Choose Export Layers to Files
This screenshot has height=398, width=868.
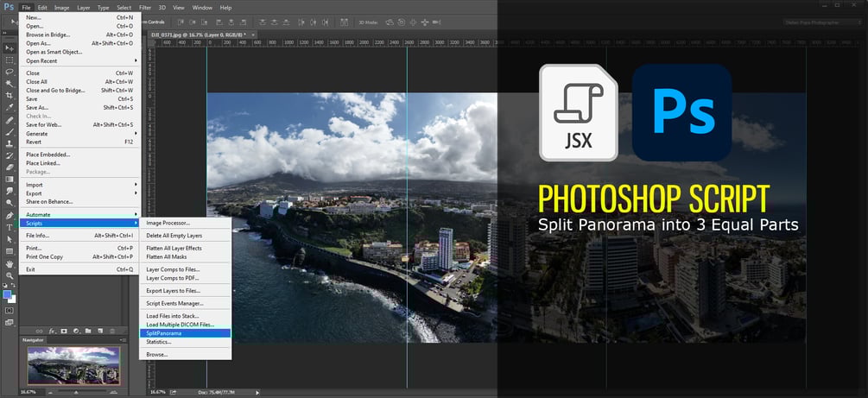tap(185, 291)
